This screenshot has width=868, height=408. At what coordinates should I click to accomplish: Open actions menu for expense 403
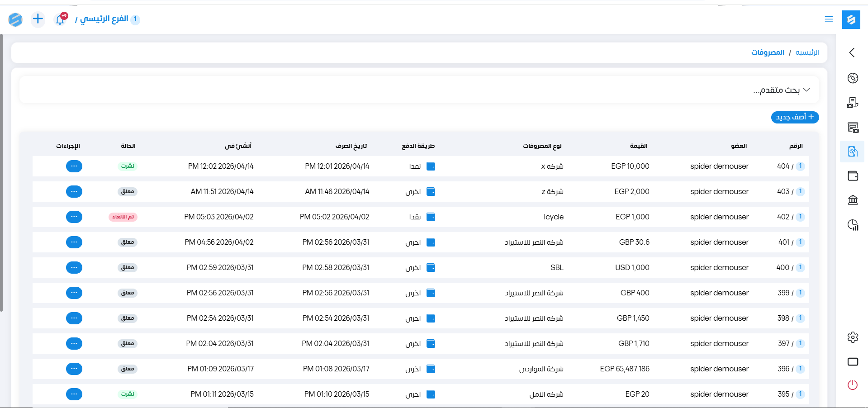point(74,192)
